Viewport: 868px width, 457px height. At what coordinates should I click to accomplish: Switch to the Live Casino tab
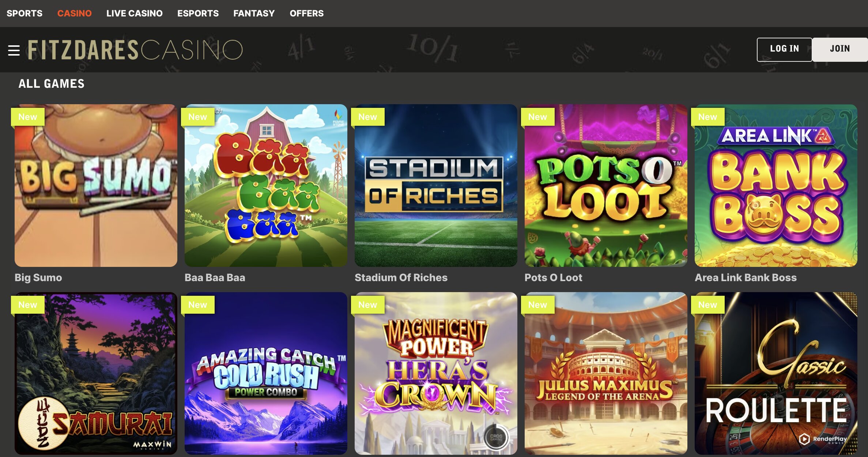point(134,14)
